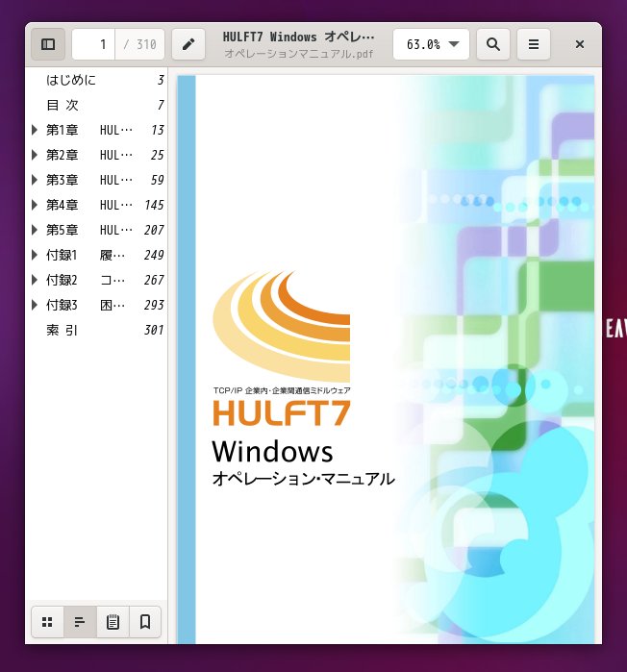Select 付録2 outline row text
This screenshot has width=627, height=672.
point(86,280)
